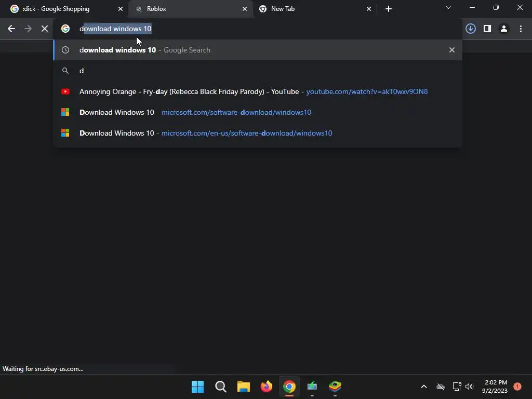Screen dimensions: 532x399
Task: Close the Chrome window
Action: pos(520,7)
